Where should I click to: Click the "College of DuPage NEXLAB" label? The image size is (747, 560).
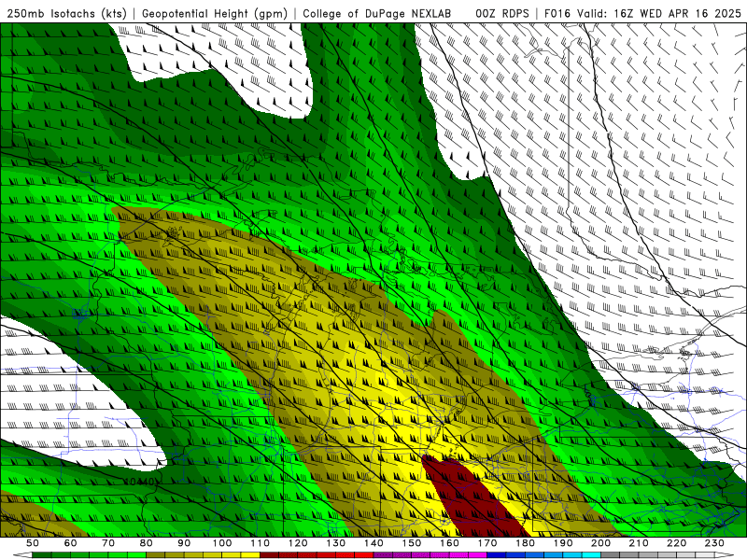click(x=377, y=14)
